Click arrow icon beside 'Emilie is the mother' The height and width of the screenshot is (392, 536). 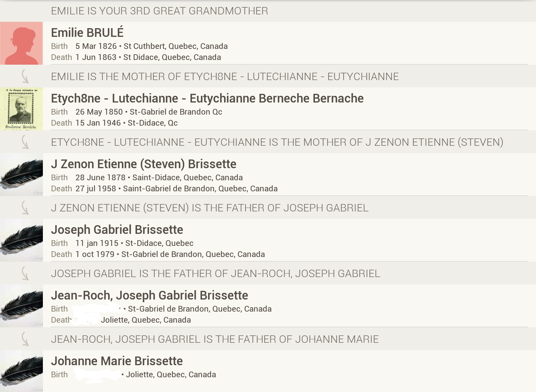point(25,76)
